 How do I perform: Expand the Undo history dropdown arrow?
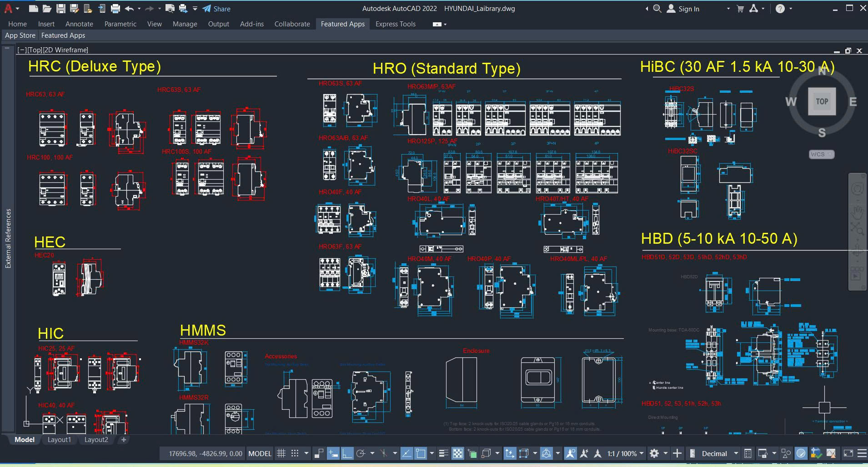[139, 9]
